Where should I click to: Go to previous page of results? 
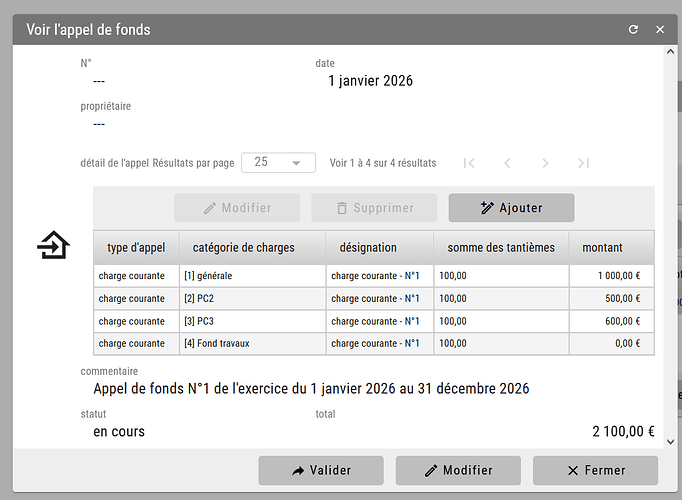(507, 163)
